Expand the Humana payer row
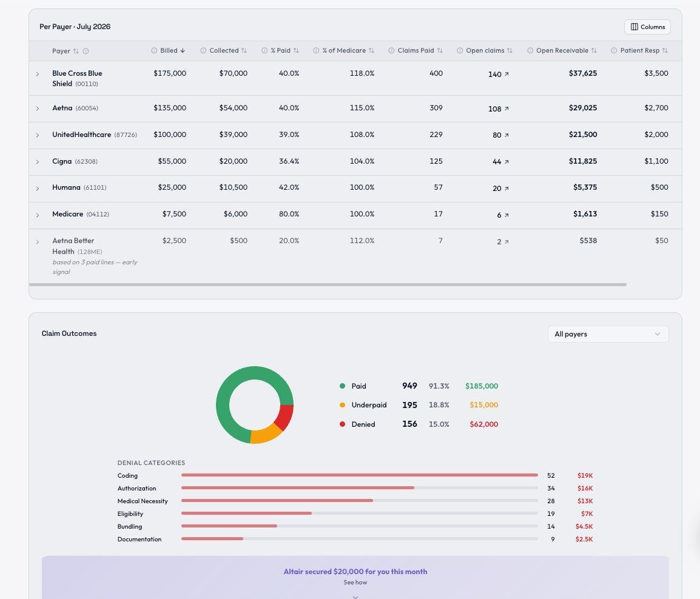Viewport: 700px width, 599px height. 38,189
